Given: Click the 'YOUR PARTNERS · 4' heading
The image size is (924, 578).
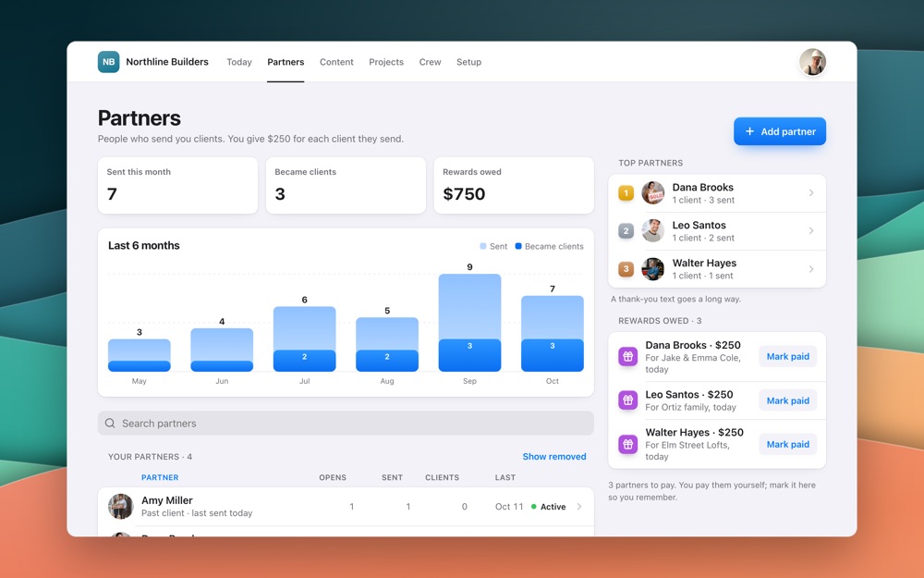Looking at the screenshot, I should (x=150, y=457).
